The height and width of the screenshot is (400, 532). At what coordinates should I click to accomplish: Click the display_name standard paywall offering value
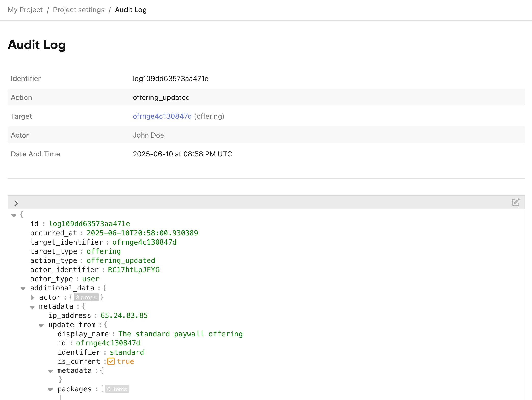point(180,334)
